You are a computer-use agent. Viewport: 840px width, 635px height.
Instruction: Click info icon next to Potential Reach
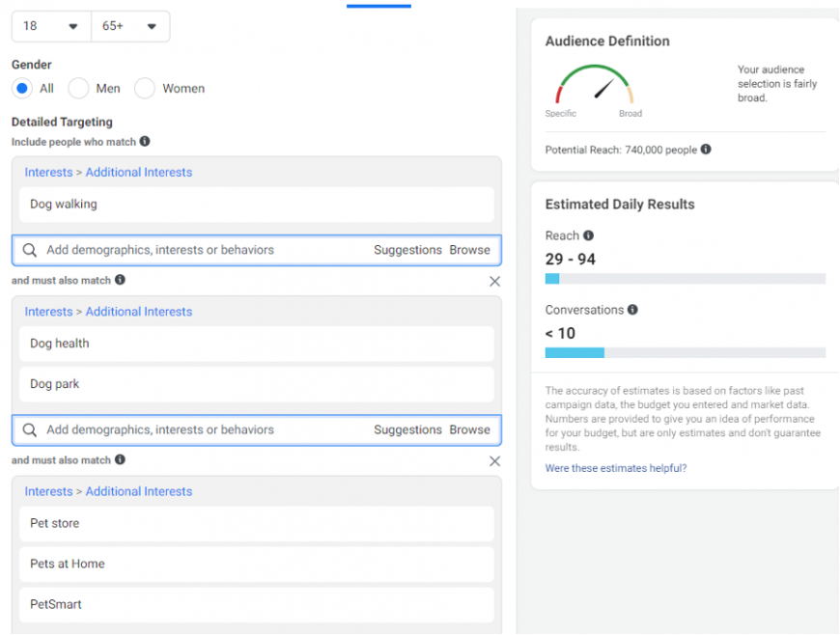(x=706, y=150)
